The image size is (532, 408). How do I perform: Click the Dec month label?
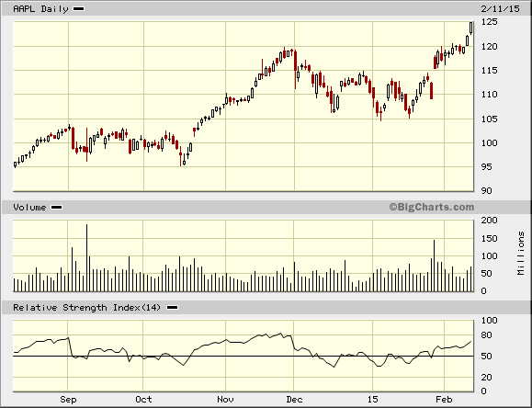294,400
